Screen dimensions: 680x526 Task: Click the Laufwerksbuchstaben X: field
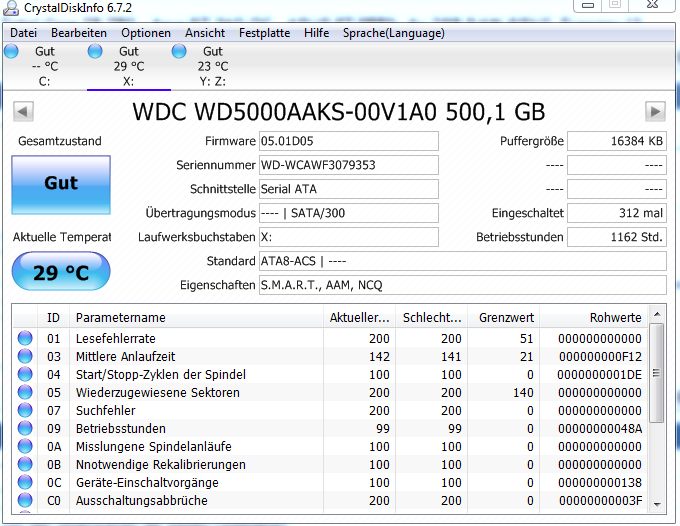349,237
